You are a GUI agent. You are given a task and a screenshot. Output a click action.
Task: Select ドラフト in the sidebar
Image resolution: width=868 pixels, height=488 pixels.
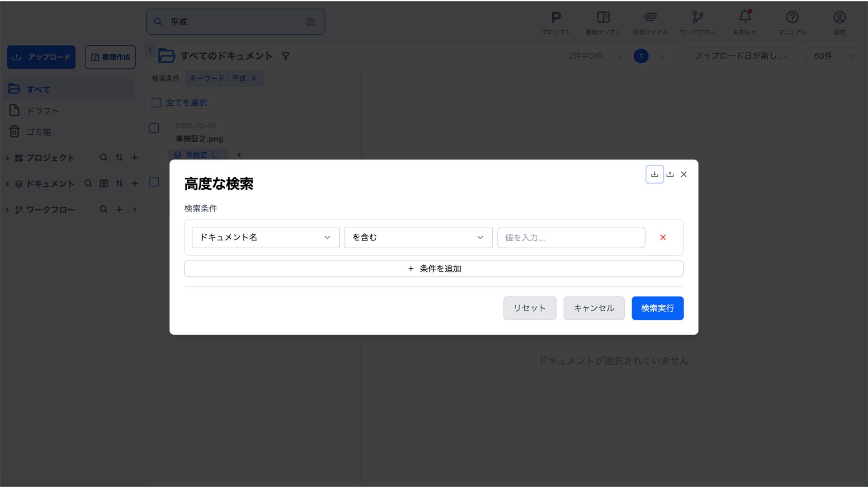[42, 111]
